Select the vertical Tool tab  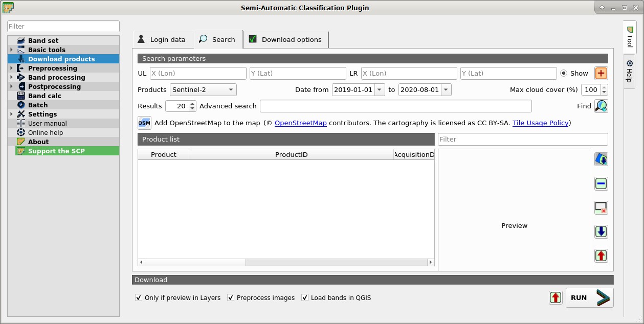pos(630,37)
